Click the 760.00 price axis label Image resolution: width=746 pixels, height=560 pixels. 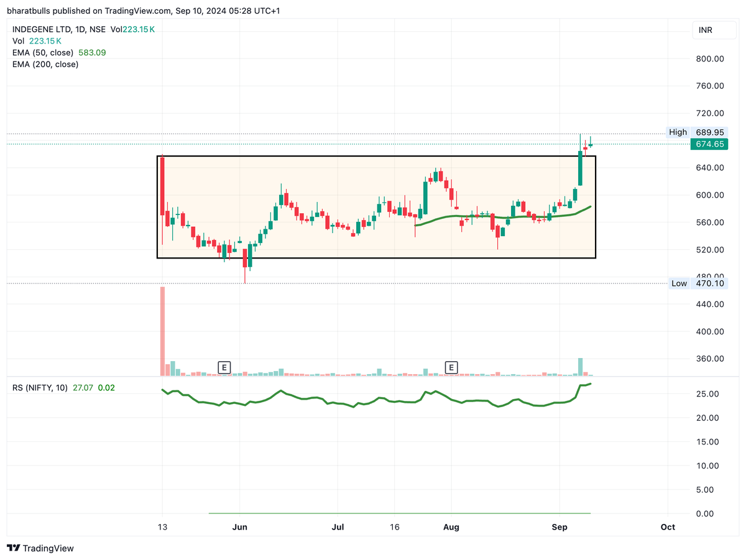[x=711, y=86]
